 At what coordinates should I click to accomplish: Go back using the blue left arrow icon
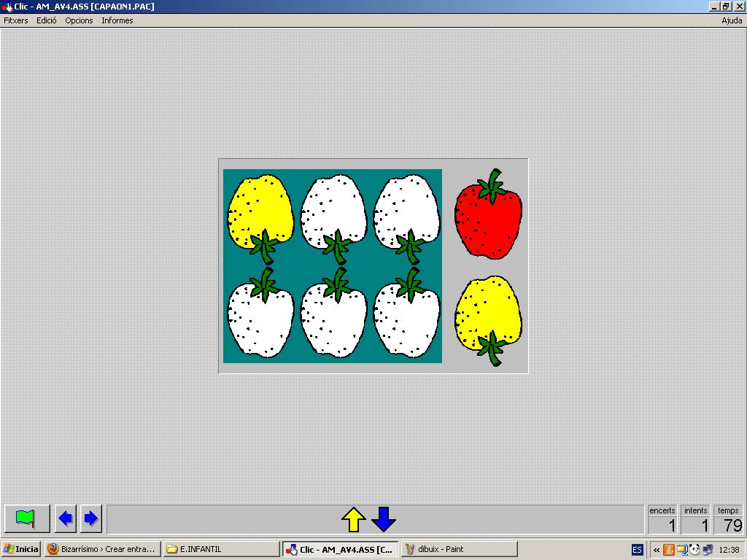pyautogui.click(x=65, y=518)
